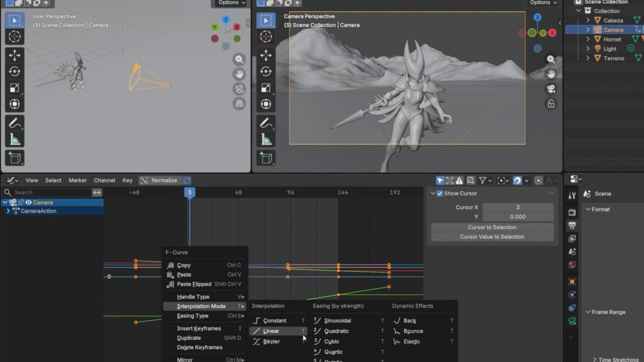This screenshot has width=644, height=362.
Task: Click the Cursor X value field
Action: [518, 207]
